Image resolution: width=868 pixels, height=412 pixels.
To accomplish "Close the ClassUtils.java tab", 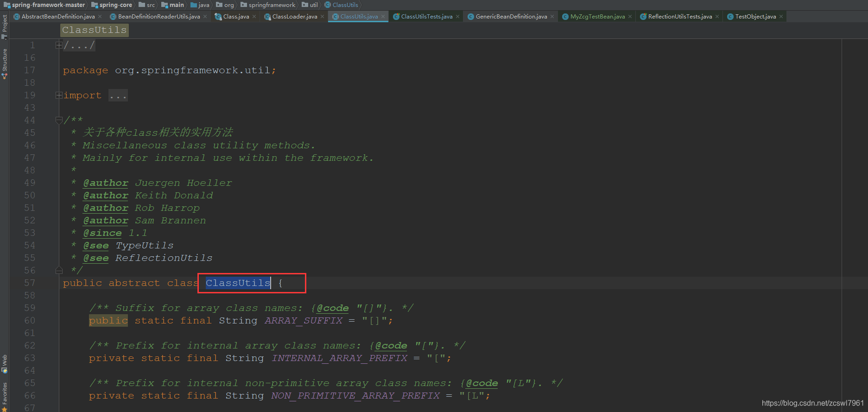I will [x=383, y=17].
